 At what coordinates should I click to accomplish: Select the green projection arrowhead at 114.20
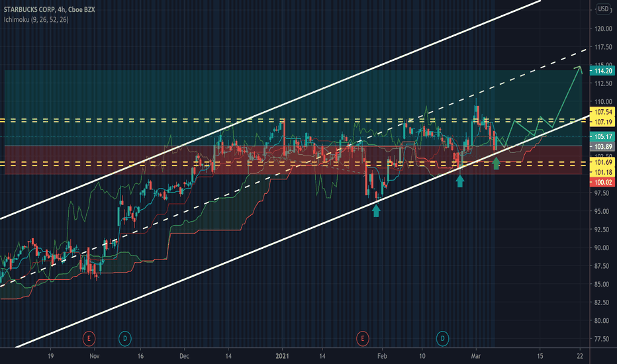pos(579,69)
